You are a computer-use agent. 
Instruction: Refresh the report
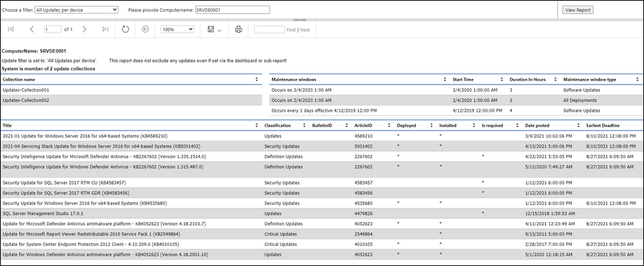125,30
